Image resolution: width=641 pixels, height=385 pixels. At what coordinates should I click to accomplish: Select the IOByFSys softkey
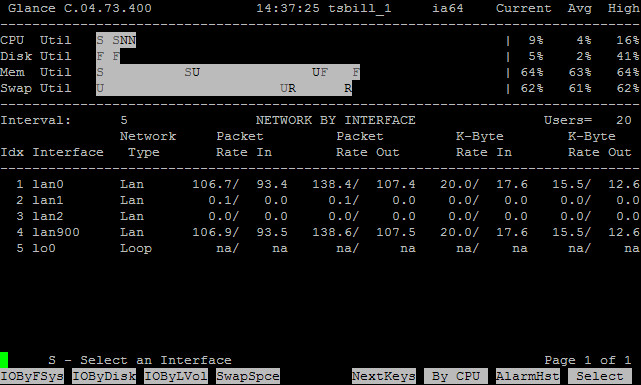(x=32, y=376)
